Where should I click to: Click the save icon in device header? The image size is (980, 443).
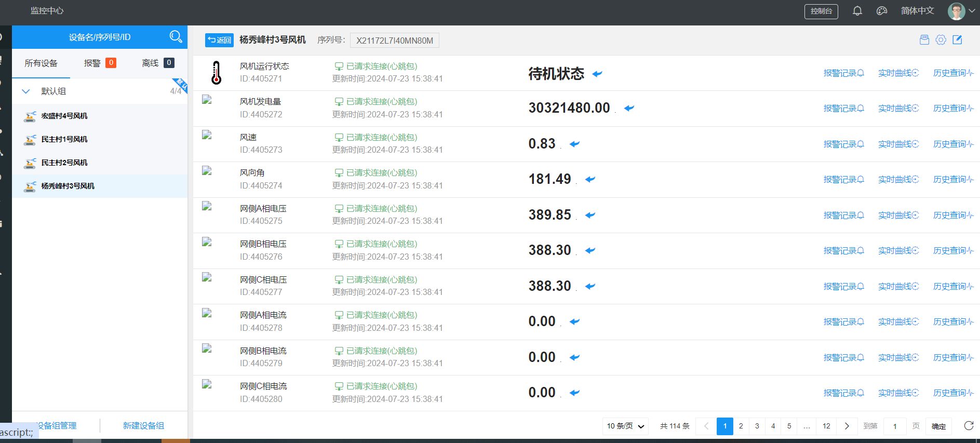pos(924,40)
